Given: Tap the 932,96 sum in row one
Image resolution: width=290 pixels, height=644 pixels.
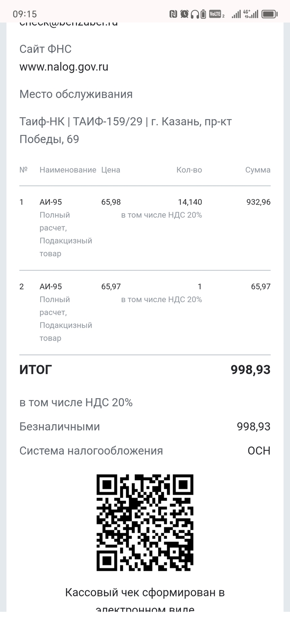Looking at the screenshot, I should pos(258,202).
